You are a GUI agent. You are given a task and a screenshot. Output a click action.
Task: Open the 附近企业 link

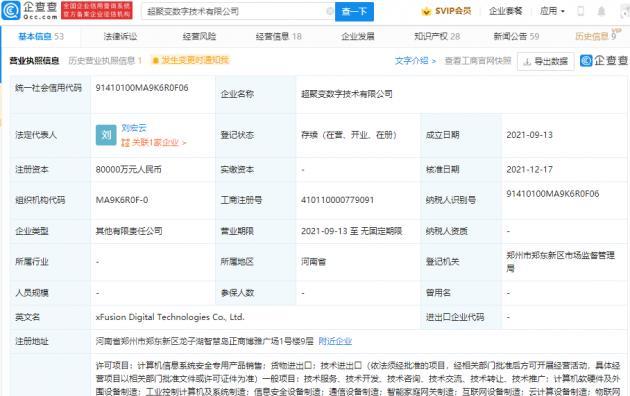[335, 341]
